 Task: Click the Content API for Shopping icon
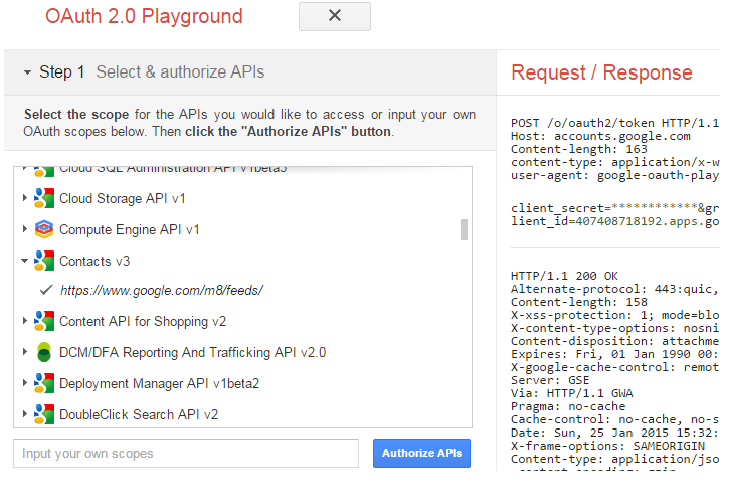(43, 321)
